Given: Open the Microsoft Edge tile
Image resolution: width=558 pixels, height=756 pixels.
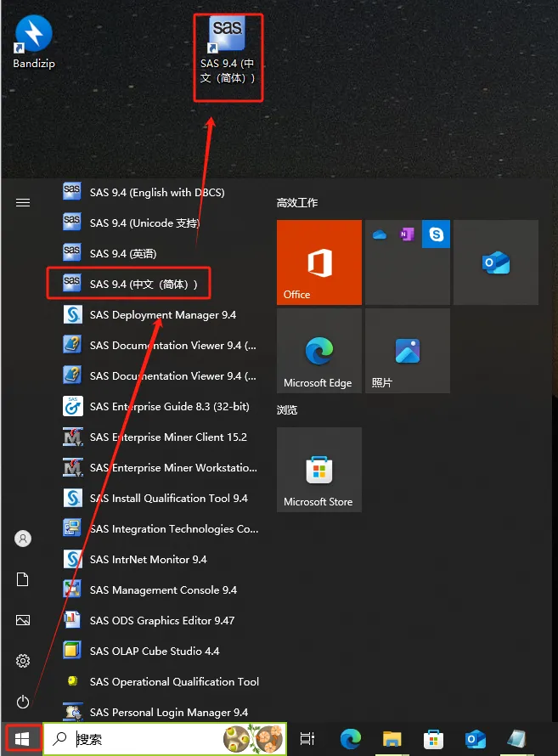Looking at the screenshot, I should coord(319,351).
